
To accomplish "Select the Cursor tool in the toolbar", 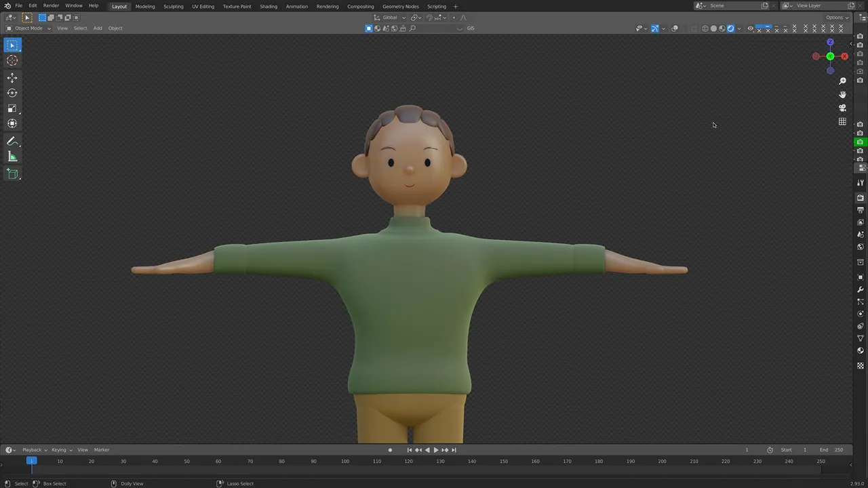I will tap(12, 61).
